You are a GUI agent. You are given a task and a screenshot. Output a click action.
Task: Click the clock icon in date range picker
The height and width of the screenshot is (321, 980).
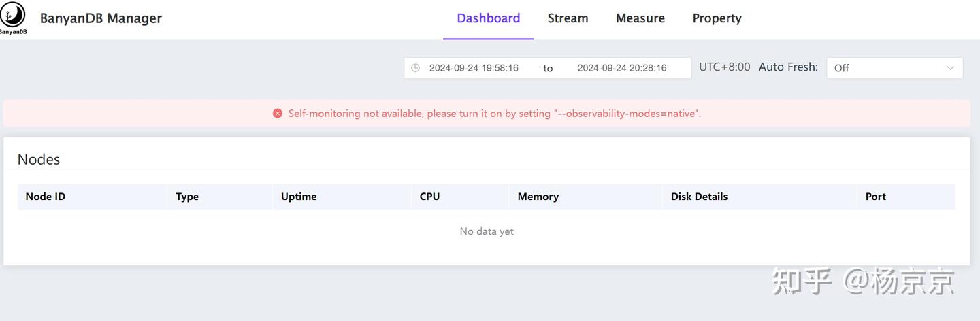pyautogui.click(x=415, y=68)
